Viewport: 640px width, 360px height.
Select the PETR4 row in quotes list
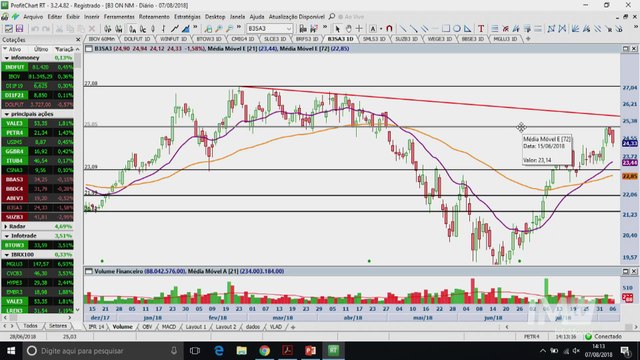point(37,133)
